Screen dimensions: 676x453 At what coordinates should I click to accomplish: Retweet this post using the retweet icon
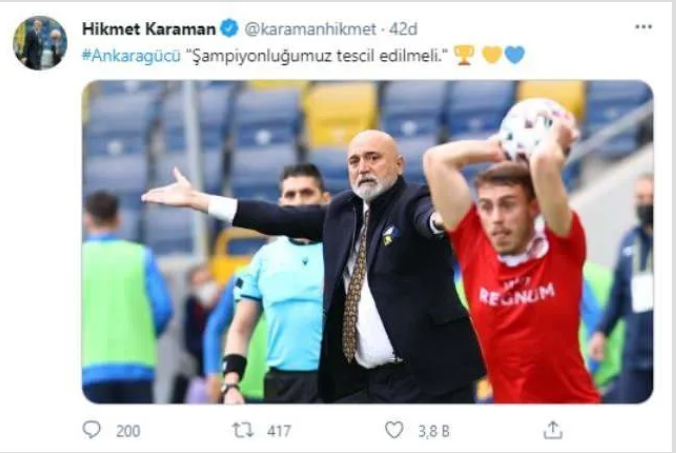point(243,430)
